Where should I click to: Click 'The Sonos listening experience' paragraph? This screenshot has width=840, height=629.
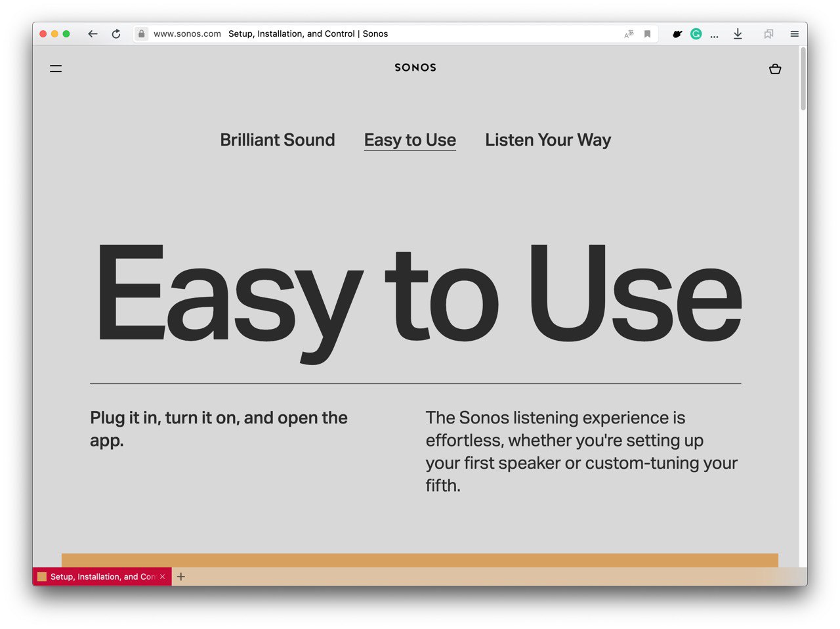coord(581,452)
